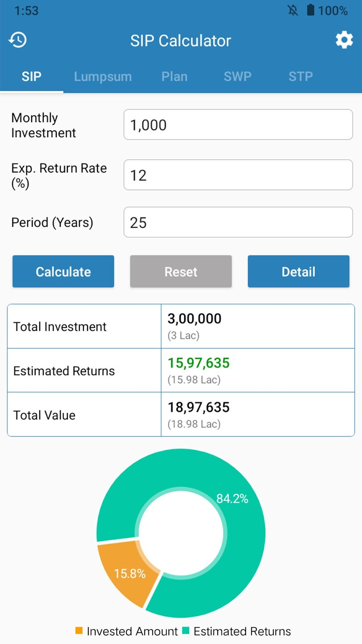Open the Plan tab
Viewport: 362px width, 644px height.
pyautogui.click(x=174, y=76)
